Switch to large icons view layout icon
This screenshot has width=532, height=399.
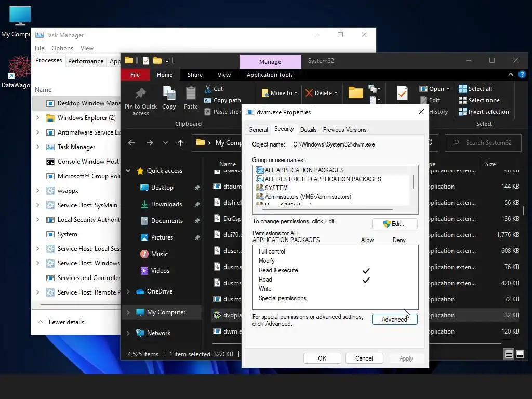[x=520, y=354]
